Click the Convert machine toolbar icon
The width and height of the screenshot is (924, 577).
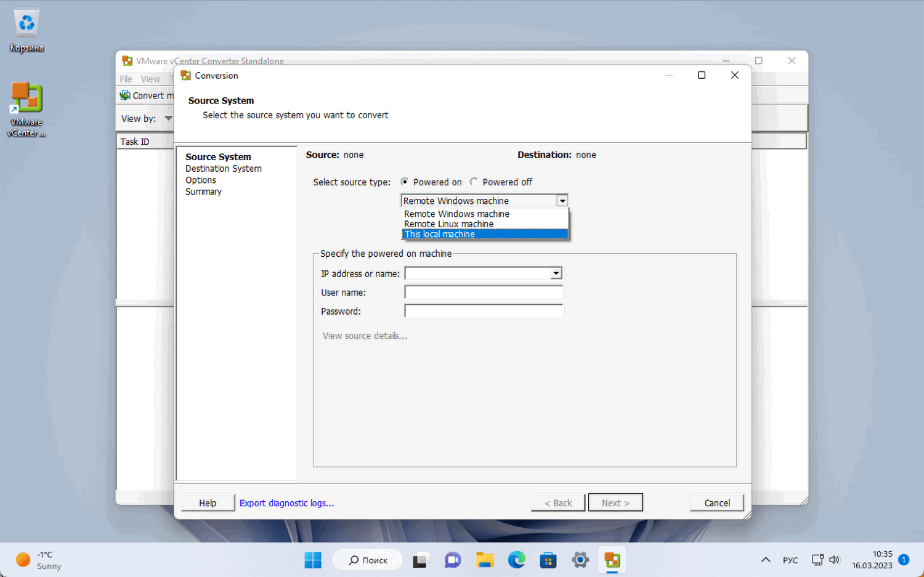click(125, 95)
